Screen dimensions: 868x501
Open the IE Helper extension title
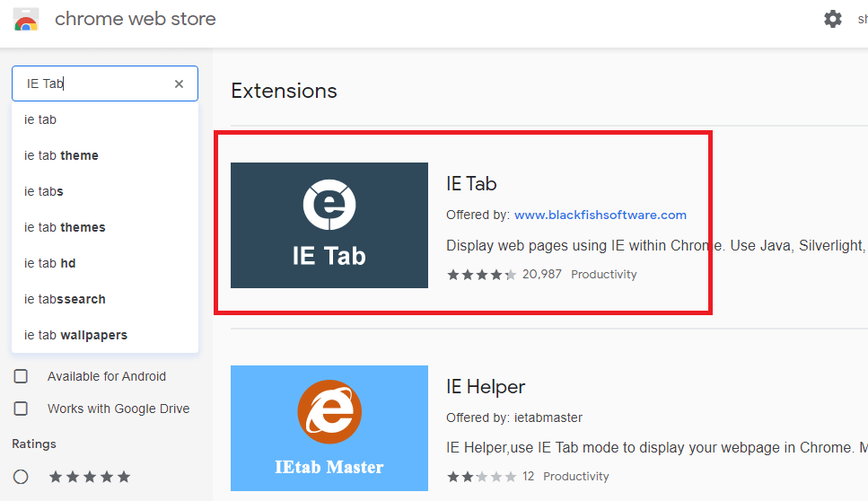[486, 386]
